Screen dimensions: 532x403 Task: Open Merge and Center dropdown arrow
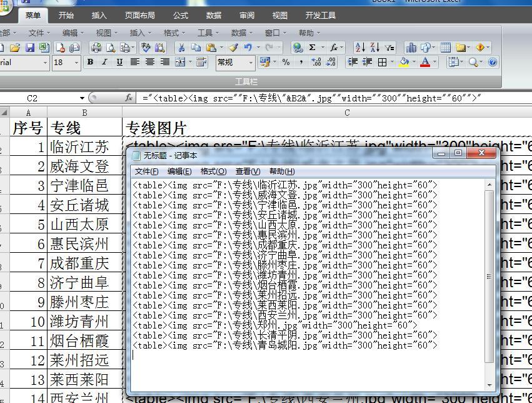(x=190, y=62)
